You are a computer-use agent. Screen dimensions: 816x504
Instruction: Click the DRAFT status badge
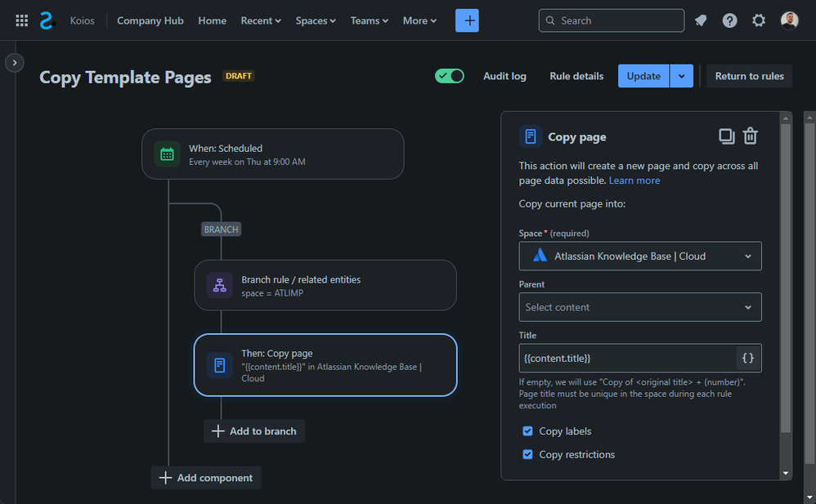point(239,76)
